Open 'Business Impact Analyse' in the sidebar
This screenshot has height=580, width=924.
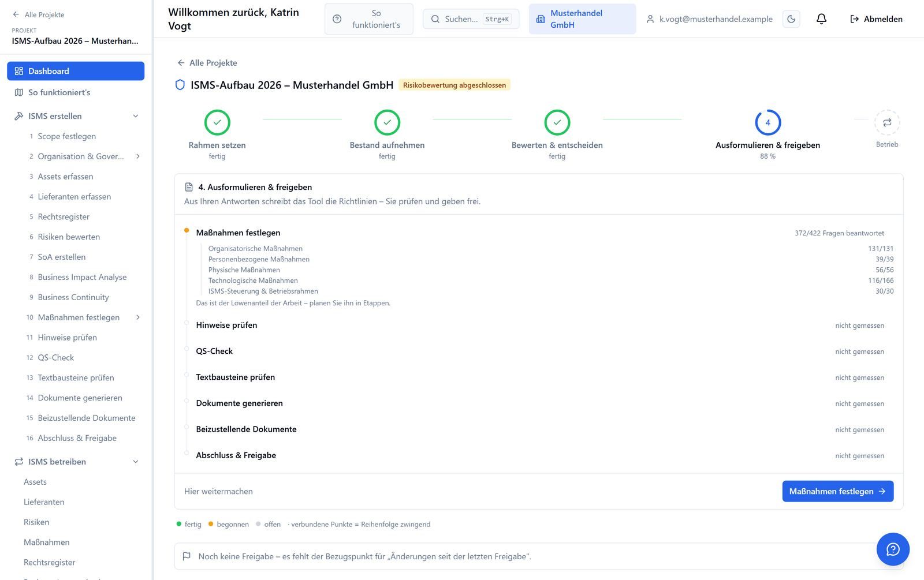tap(83, 277)
